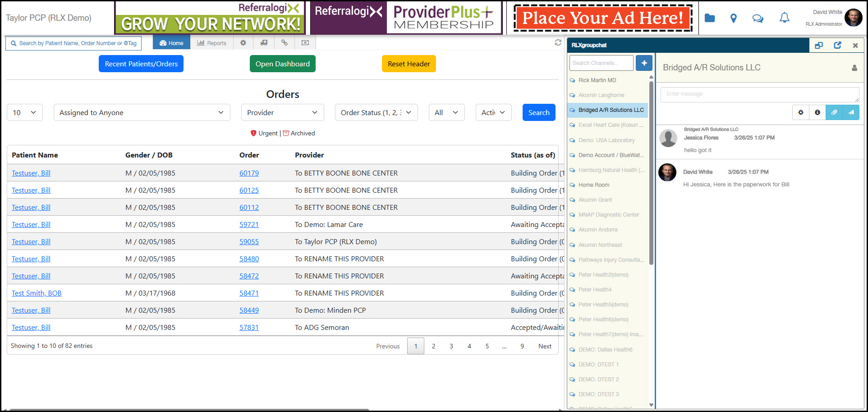Click the chat window tile icon
This screenshot has width=868, height=412.
(x=819, y=45)
